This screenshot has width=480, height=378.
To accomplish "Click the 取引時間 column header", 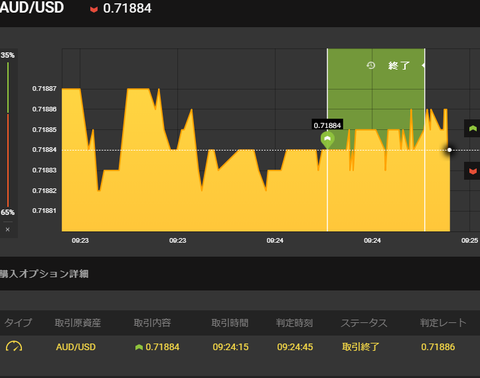I will pyautogui.click(x=230, y=323).
